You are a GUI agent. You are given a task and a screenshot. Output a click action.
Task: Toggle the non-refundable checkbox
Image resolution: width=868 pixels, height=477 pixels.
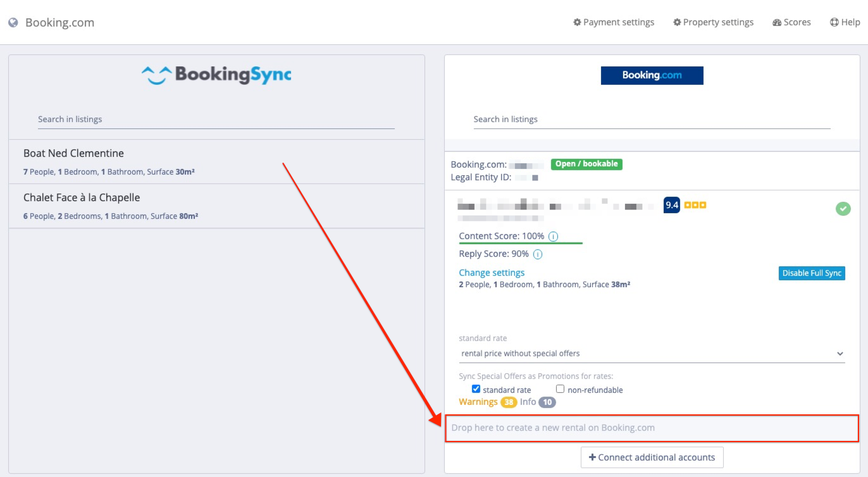coord(560,389)
